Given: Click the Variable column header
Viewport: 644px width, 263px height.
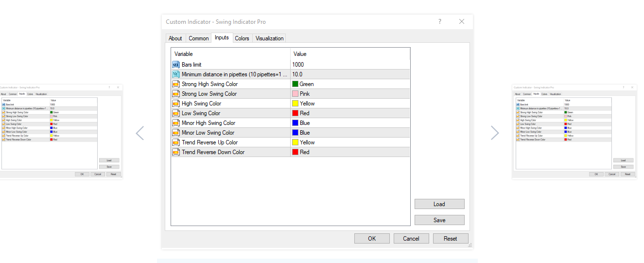Looking at the screenshot, I should (x=231, y=54).
